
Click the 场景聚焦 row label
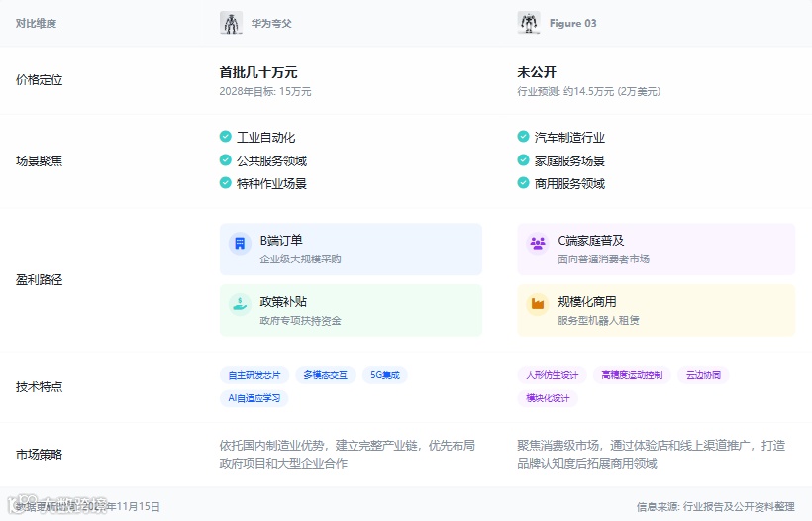tap(39, 160)
